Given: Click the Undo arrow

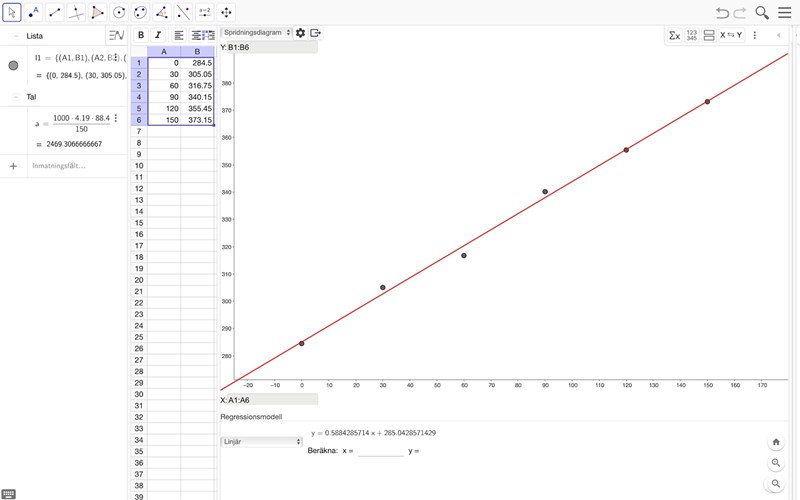Looking at the screenshot, I should 722,13.
